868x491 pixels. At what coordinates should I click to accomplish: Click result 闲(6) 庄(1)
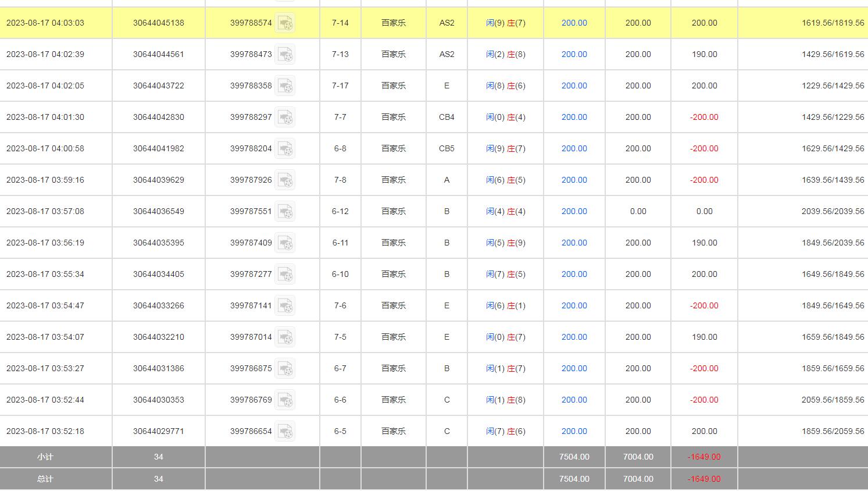506,305
